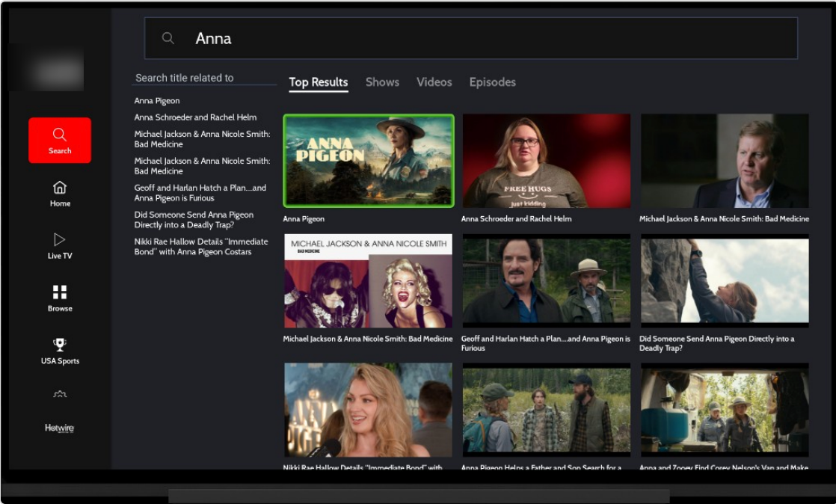Image resolution: width=836 pixels, height=504 pixels.
Task: Open the Videos tab
Action: pos(434,82)
